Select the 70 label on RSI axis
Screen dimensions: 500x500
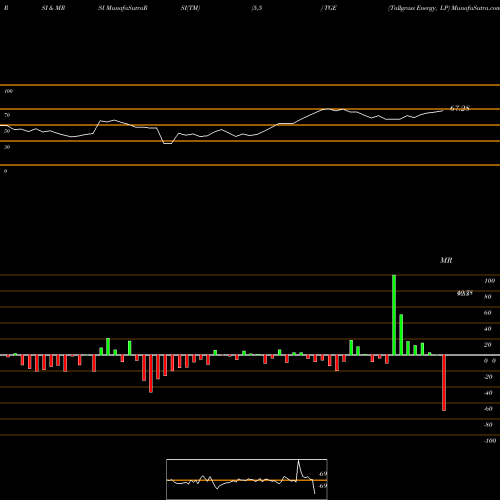coord(7,115)
